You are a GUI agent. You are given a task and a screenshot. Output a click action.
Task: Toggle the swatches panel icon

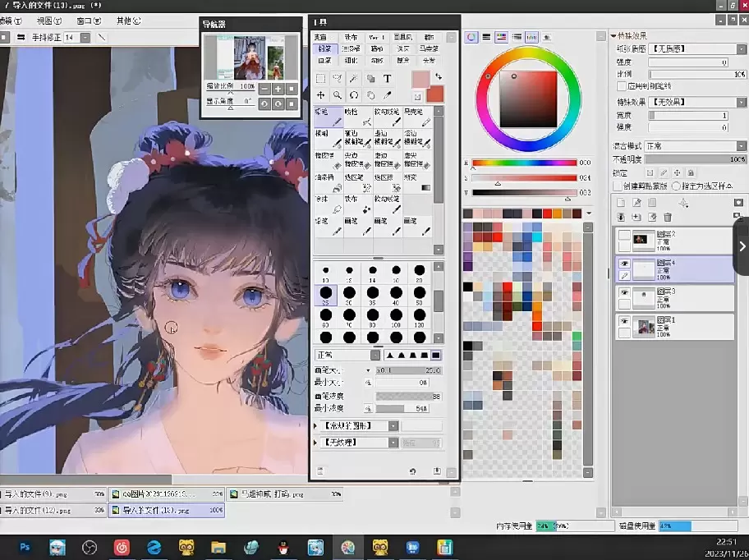pos(531,37)
